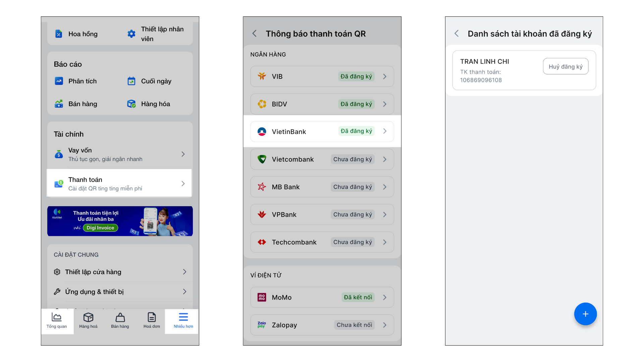Screen dimensions: 644x362
Task: Open the MoMo e-wallet row
Action: click(x=322, y=297)
